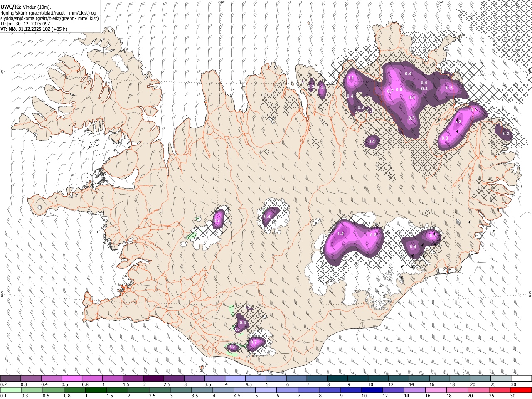Viewport: 532px width, 399px height.
Task: Select the violet 12–14 swatch in bottom legend
Action: tap(393, 390)
